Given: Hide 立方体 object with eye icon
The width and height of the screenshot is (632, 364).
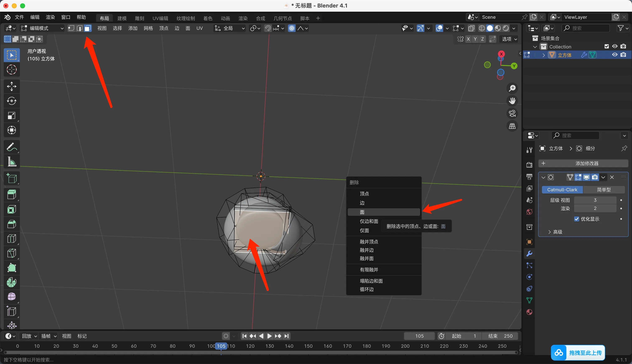Looking at the screenshot, I should [x=615, y=55].
